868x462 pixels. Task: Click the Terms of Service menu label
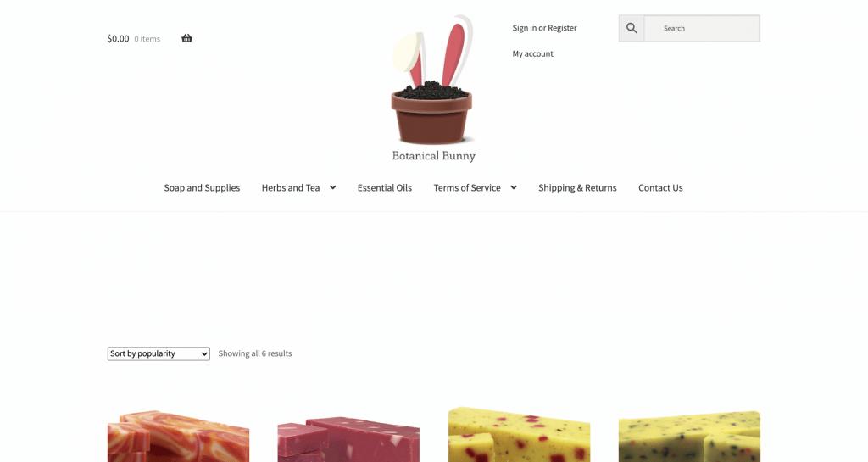click(x=467, y=188)
